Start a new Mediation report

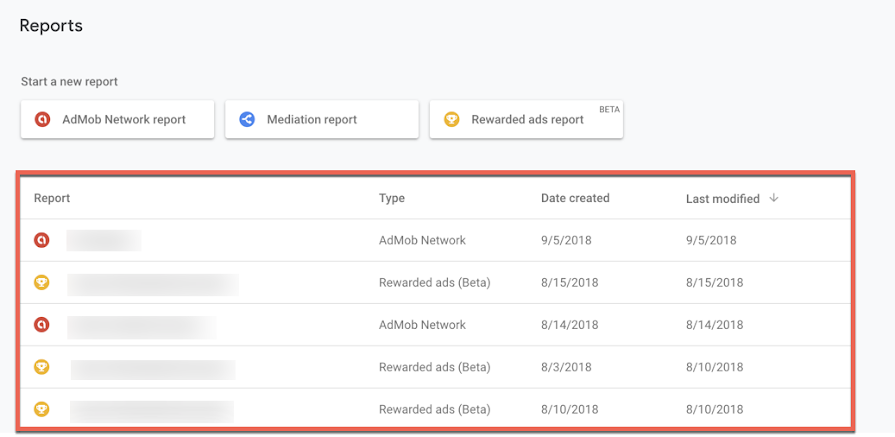pyautogui.click(x=322, y=119)
